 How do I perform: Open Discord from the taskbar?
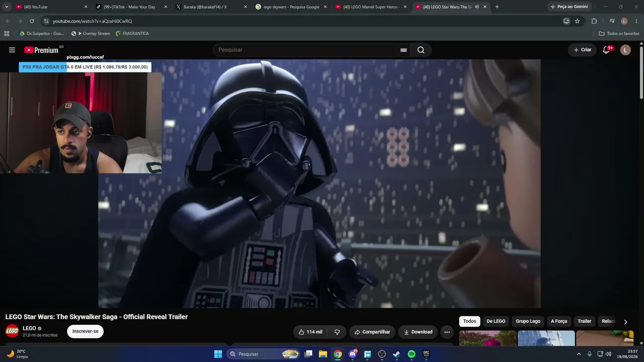pos(353,354)
